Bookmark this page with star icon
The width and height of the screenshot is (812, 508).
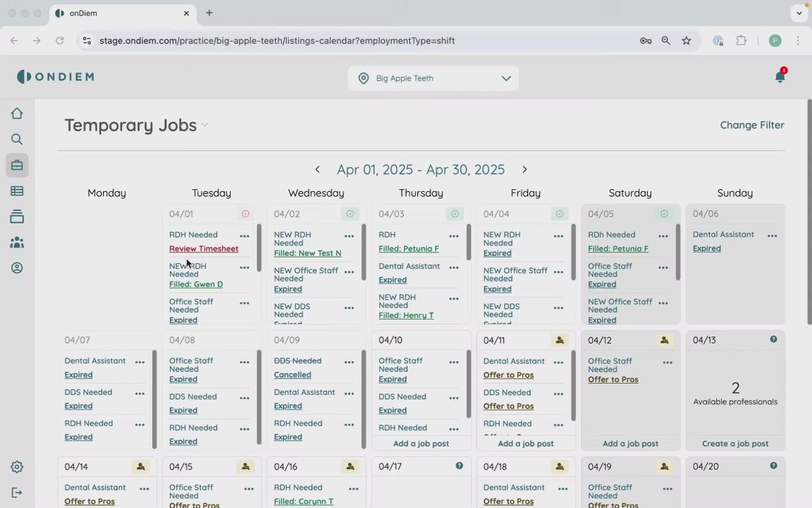[x=686, y=40]
